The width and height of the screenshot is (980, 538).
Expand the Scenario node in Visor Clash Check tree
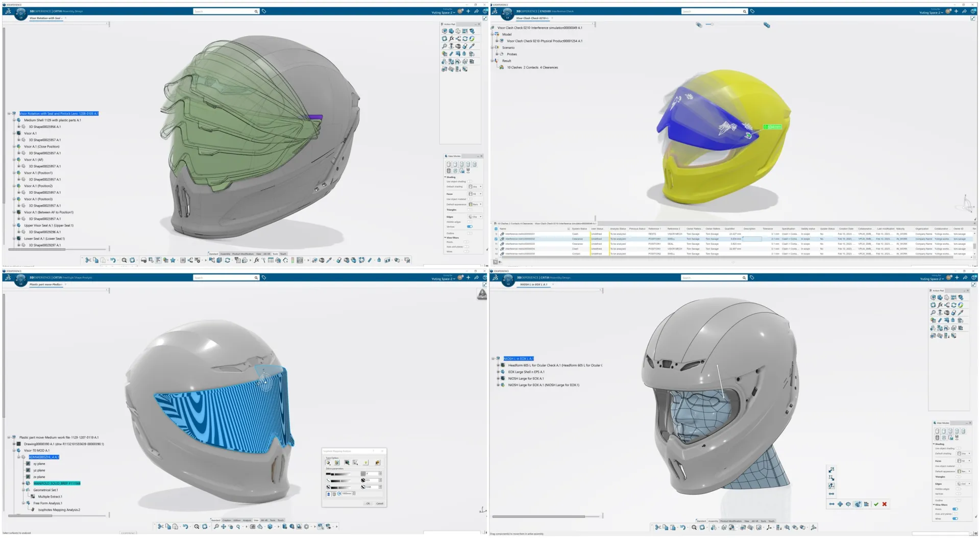tap(492, 47)
